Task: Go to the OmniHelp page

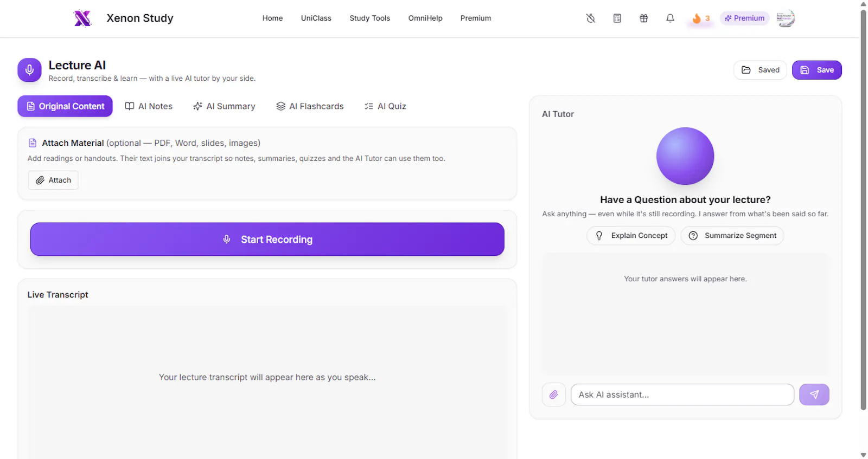Action: pyautogui.click(x=425, y=18)
